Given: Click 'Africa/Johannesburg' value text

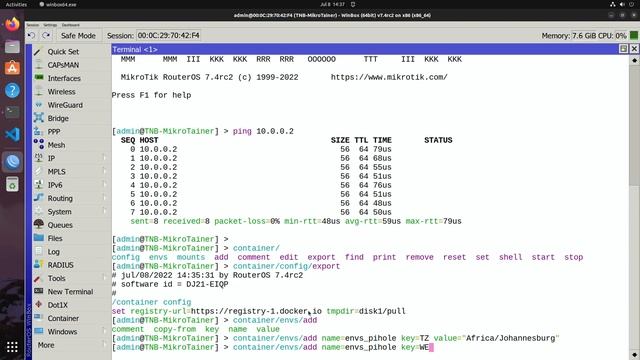Looking at the screenshot, I should click(510, 338).
